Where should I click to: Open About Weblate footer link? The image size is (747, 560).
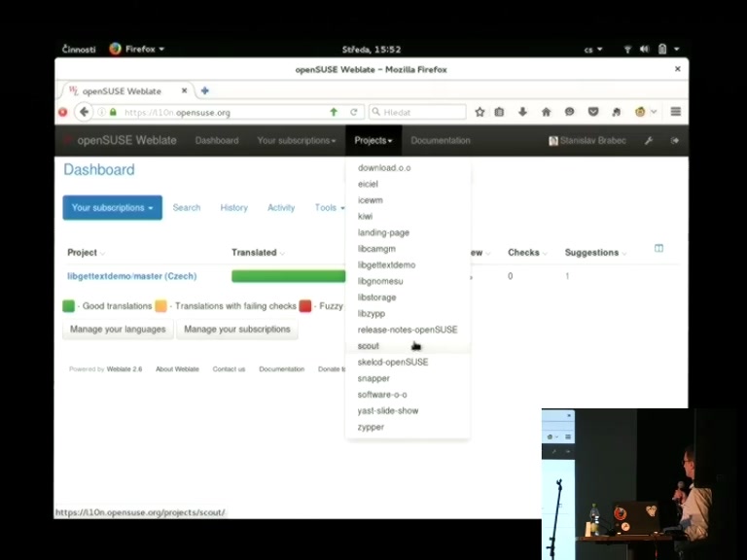click(x=177, y=369)
